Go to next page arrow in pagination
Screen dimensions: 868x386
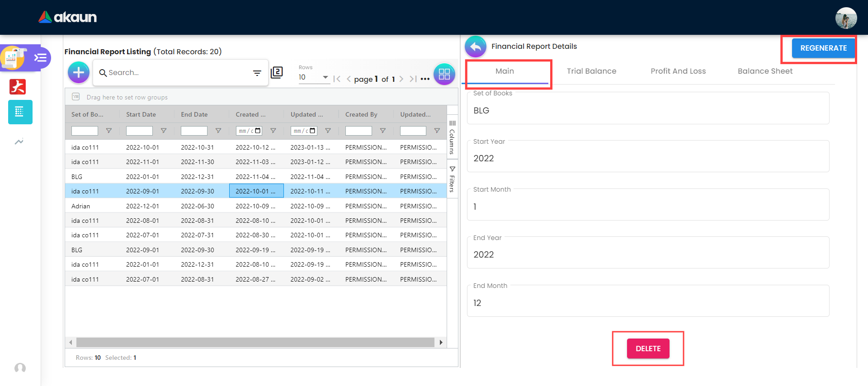click(x=401, y=79)
